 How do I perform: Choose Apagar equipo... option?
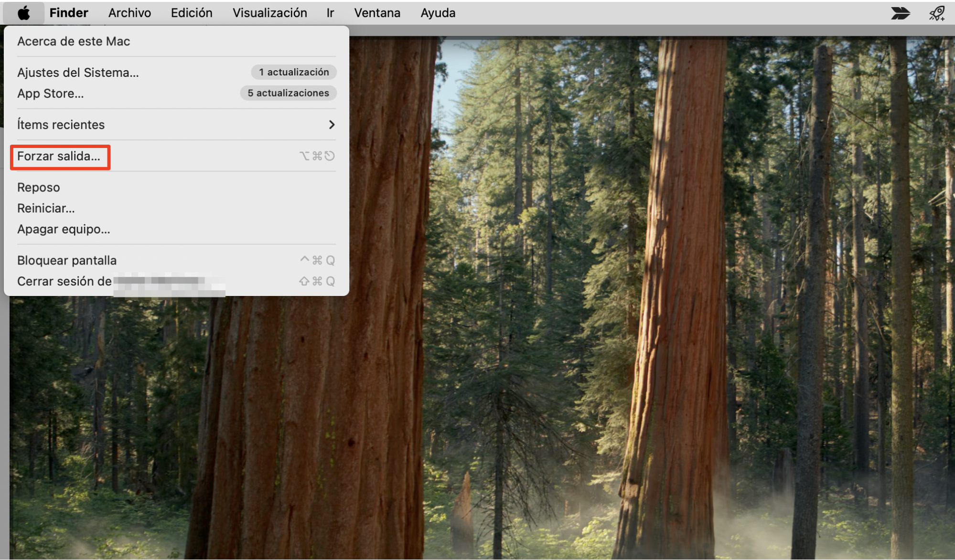click(64, 229)
